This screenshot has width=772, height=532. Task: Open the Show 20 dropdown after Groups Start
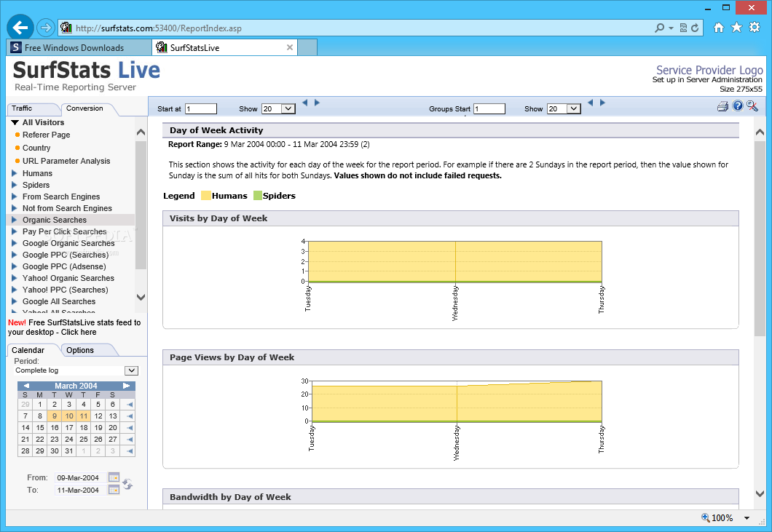click(574, 108)
